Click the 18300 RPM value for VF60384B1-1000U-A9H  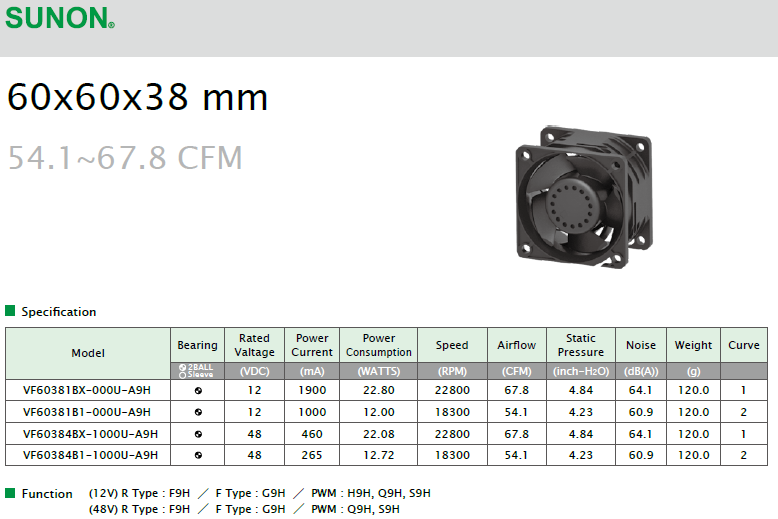click(x=452, y=455)
